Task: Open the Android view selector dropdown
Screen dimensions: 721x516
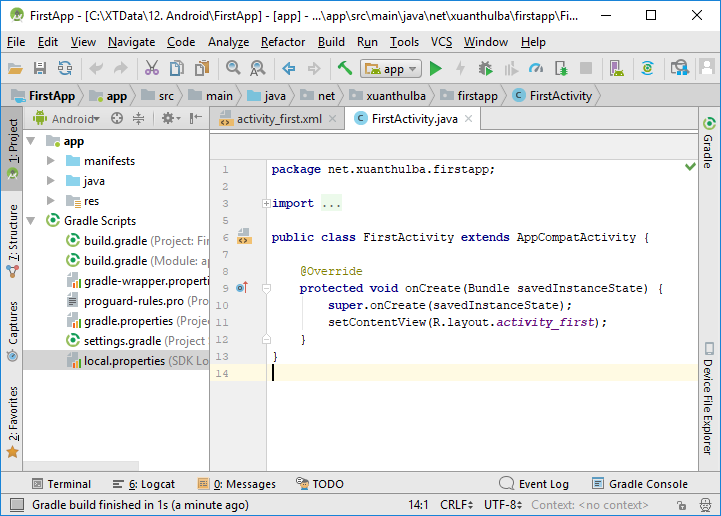Action: (66, 119)
